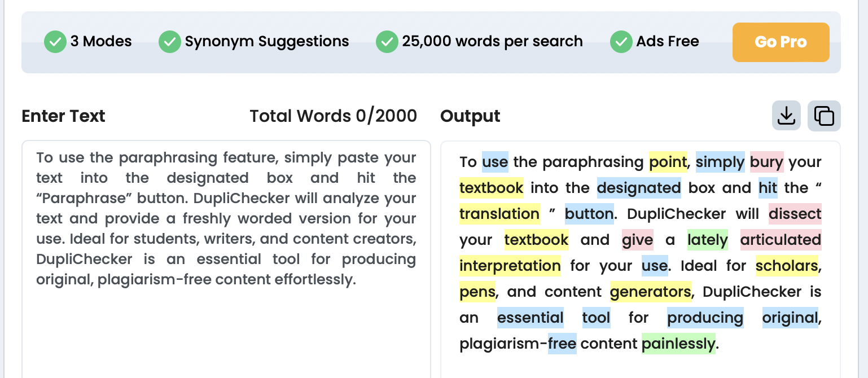The width and height of the screenshot is (868, 378).
Task: Click the blue highlighted word "essential"
Action: pyautogui.click(x=531, y=318)
